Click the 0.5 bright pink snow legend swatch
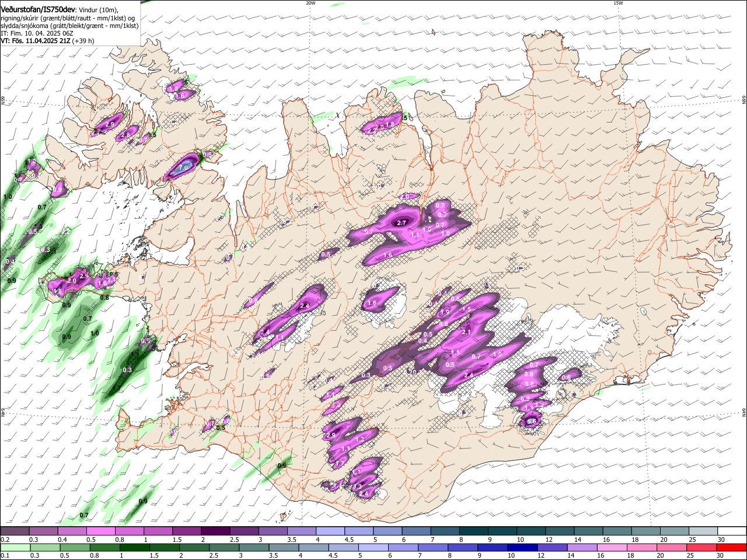Viewport: 747px width, 560px height. 100,531
